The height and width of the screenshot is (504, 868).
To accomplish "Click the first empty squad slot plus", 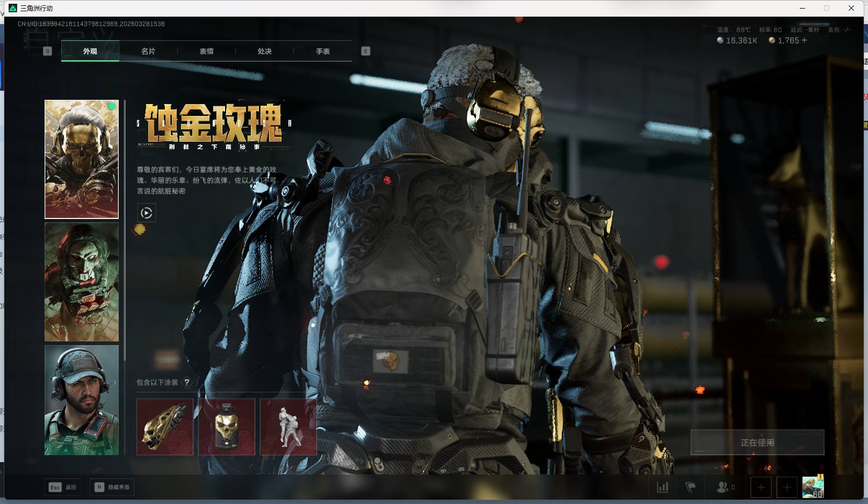I will pos(761,487).
